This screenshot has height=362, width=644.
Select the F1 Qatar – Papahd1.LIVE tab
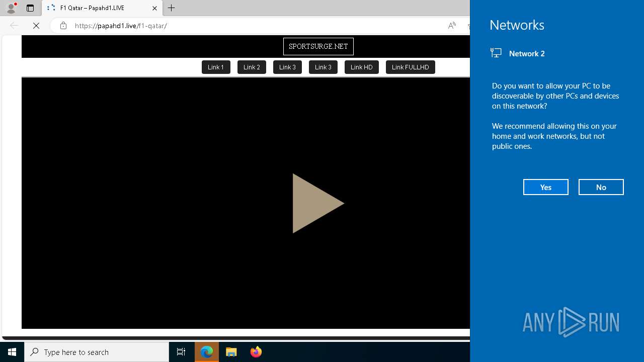point(103,8)
